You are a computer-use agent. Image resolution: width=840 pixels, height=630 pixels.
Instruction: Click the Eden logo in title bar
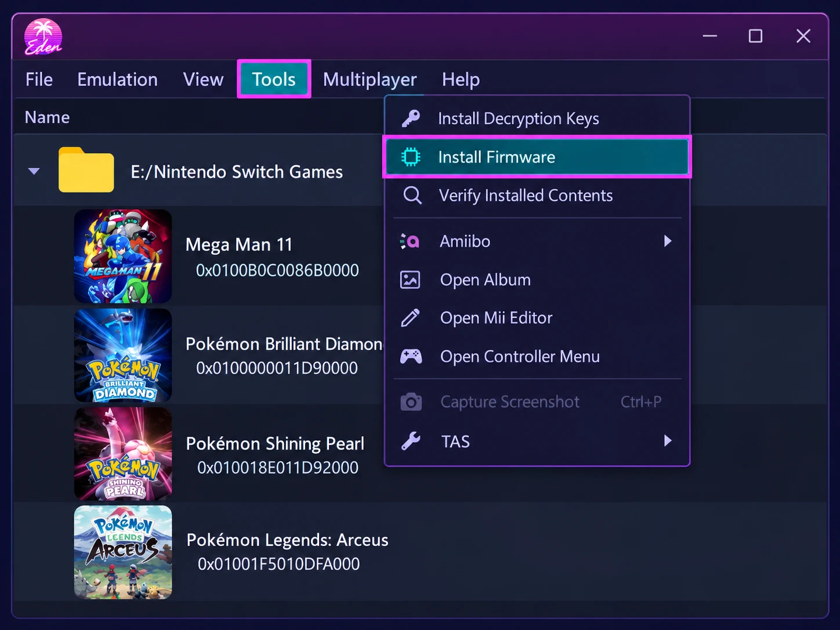[x=43, y=37]
